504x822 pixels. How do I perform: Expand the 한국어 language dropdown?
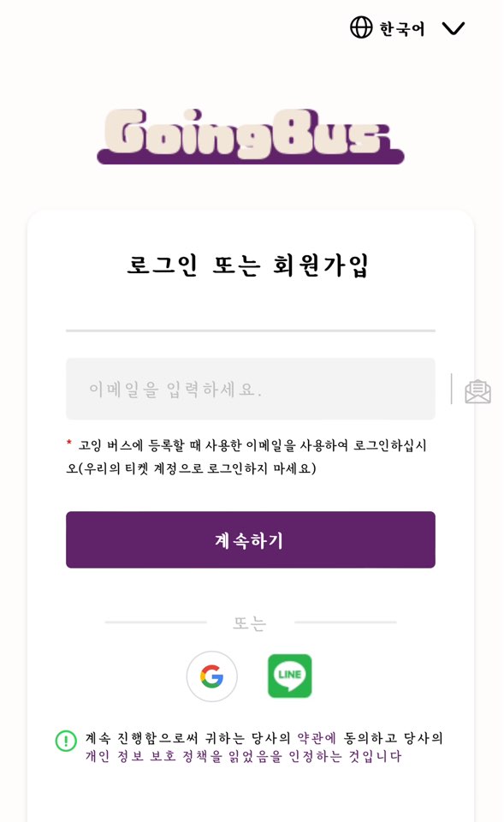(401, 27)
